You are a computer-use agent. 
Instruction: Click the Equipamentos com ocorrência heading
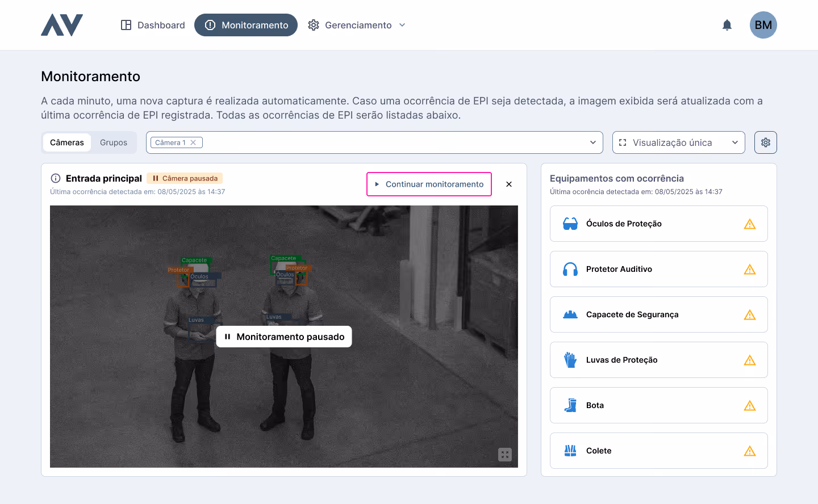point(617,178)
